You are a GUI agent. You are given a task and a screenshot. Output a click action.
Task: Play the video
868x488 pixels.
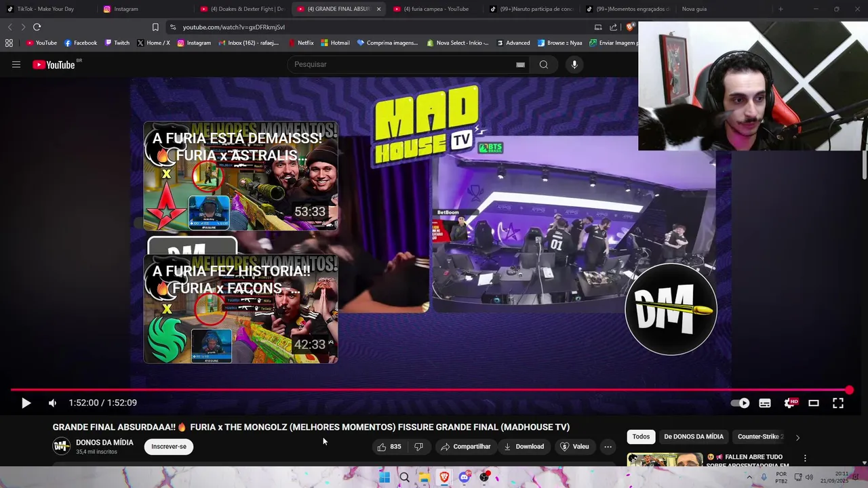click(26, 403)
